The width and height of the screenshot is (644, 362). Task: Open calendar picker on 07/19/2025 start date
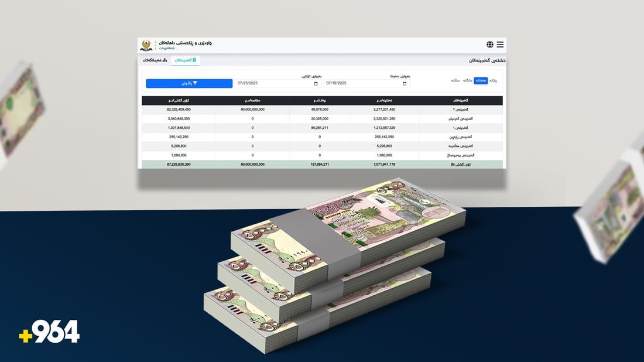[405, 84]
